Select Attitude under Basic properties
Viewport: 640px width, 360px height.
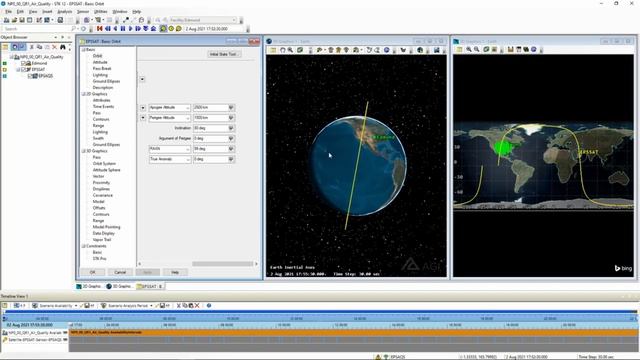pyautogui.click(x=100, y=62)
